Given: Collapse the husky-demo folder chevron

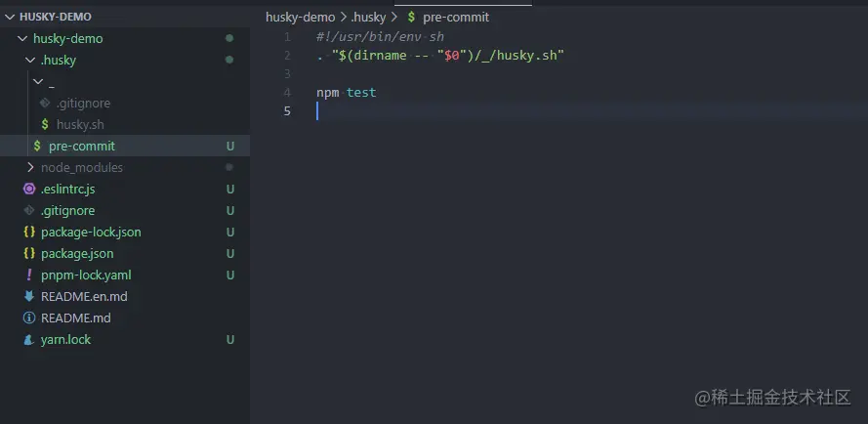Looking at the screenshot, I should (22, 39).
